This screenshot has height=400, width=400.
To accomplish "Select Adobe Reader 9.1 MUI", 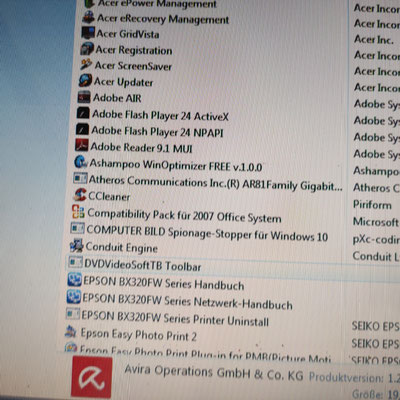I will pos(142,147).
